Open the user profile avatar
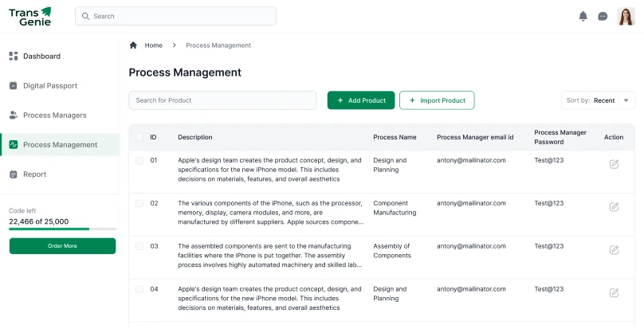644x329 pixels. [626, 17]
